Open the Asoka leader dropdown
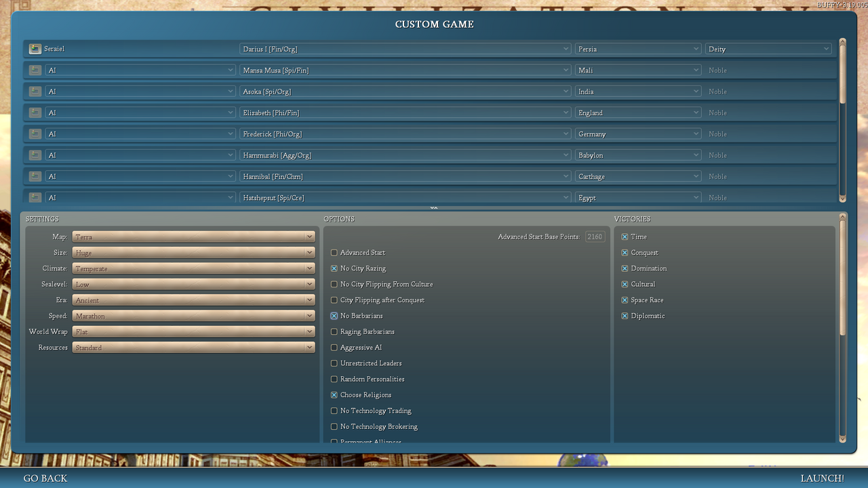868x488 pixels. [x=406, y=91]
